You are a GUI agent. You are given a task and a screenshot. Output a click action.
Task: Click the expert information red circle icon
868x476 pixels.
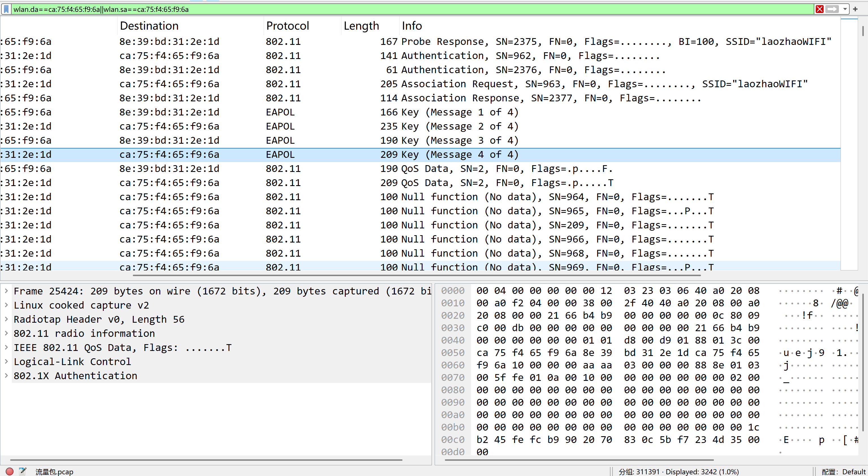coord(9,471)
